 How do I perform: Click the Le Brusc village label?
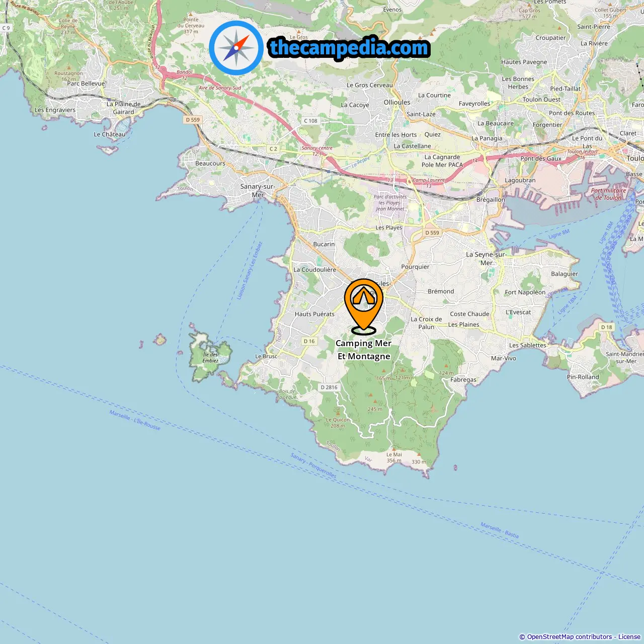(x=266, y=356)
